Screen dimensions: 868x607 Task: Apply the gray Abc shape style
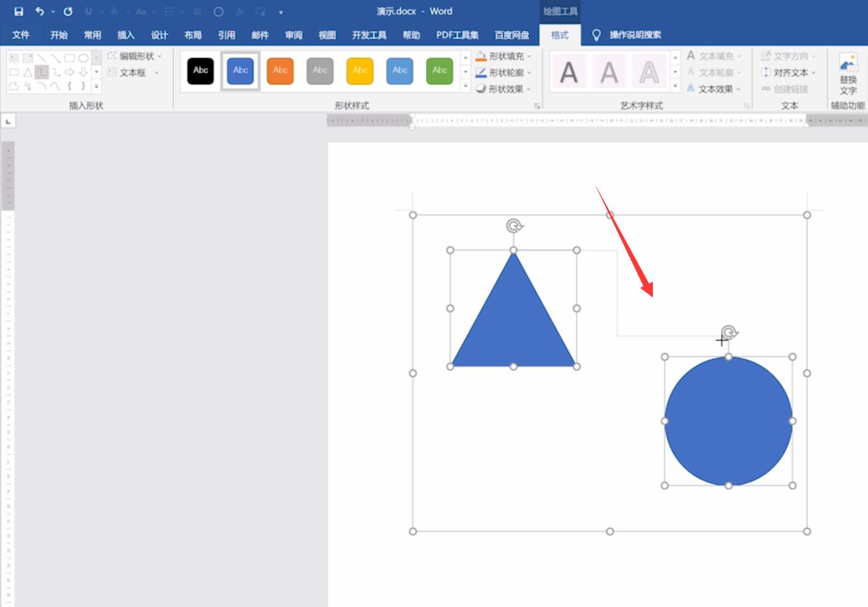[320, 71]
